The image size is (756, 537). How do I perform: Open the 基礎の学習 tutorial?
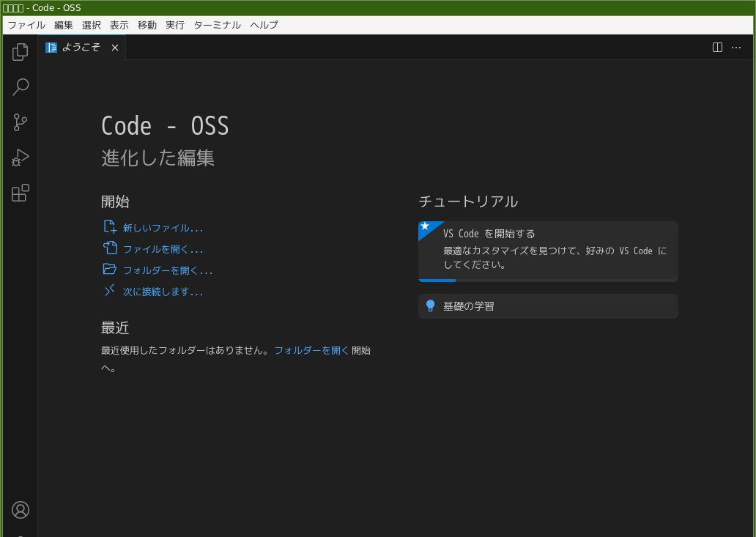point(548,306)
